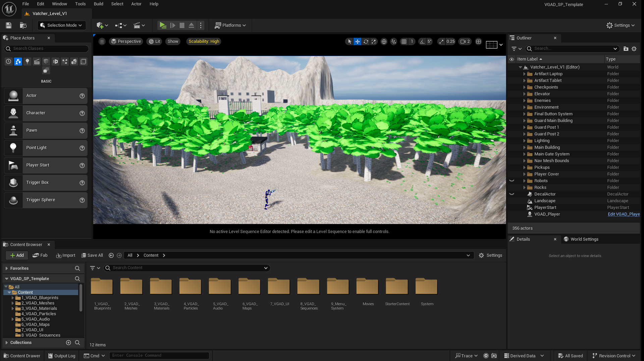Click the Eject from player button
644x361 pixels.
[191, 25]
